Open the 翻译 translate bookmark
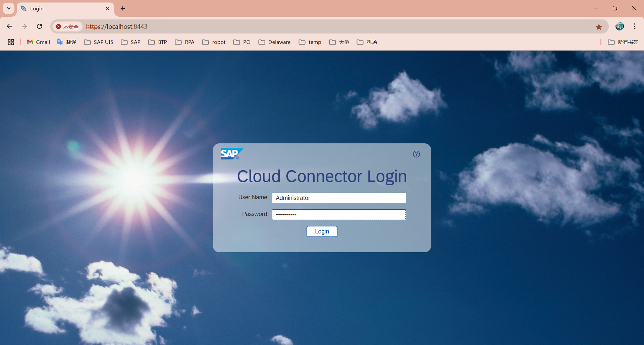 67,42
